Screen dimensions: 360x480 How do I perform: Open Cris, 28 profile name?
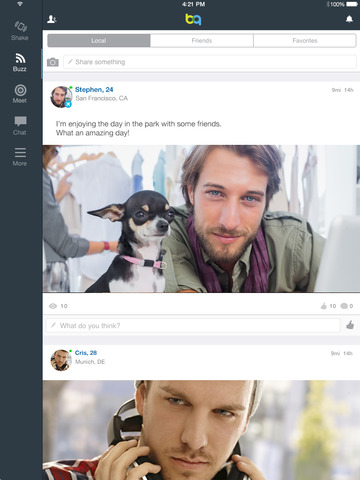coord(86,353)
